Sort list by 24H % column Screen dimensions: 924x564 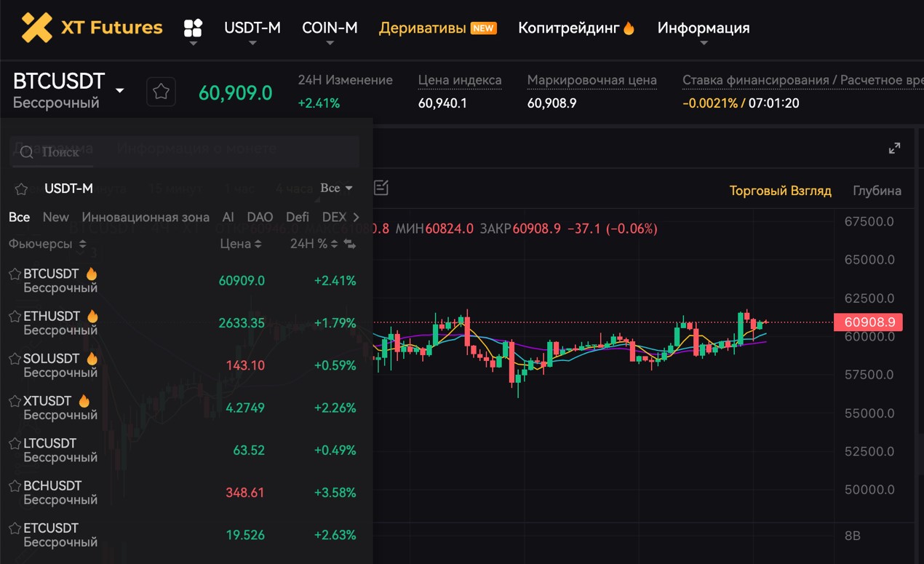pyautogui.click(x=314, y=244)
